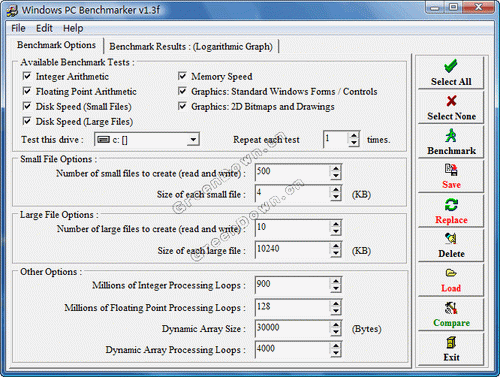Viewport: 500px width, 377px height.
Task: Increase size of each large file
Action: click(x=336, y=246)
